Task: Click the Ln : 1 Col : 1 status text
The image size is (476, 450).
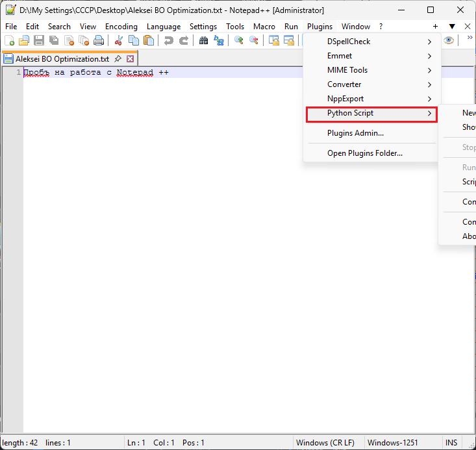Action: (x=151, y=443)
